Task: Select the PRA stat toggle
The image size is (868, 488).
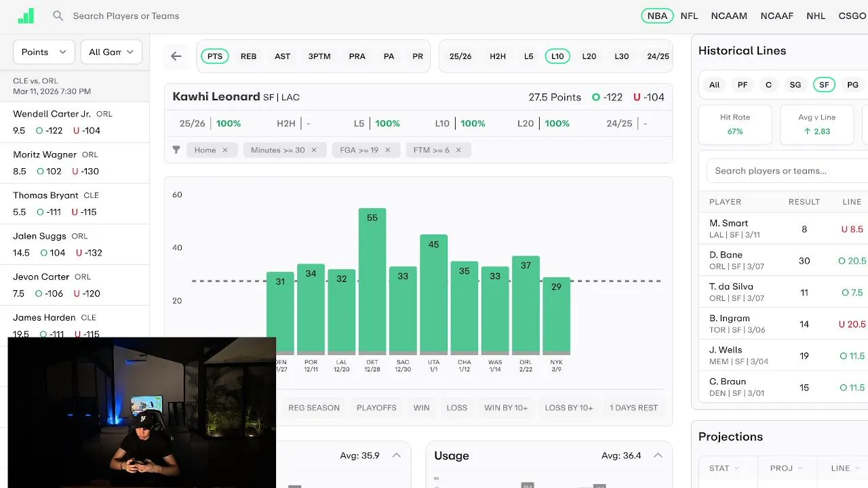Action: 357,56
